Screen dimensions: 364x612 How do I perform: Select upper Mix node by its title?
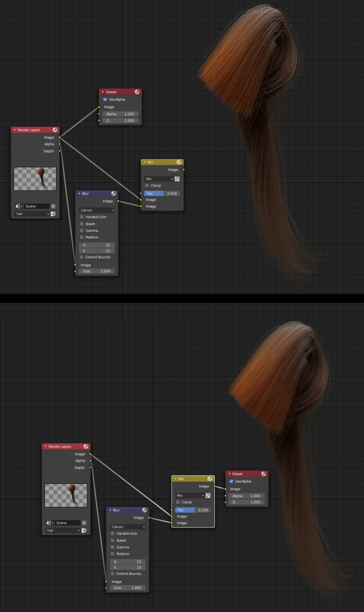pos(150,162)
